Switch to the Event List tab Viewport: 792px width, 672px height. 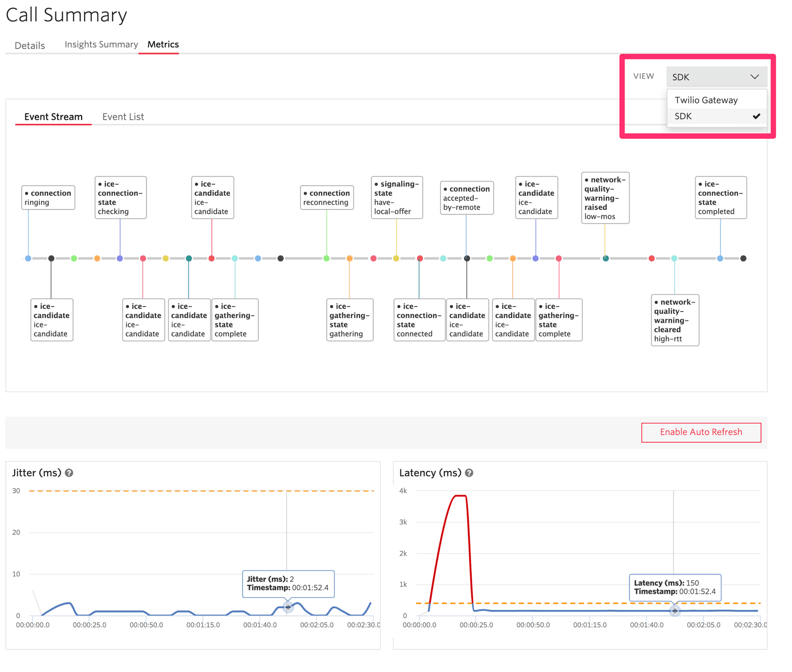point(123,116)
